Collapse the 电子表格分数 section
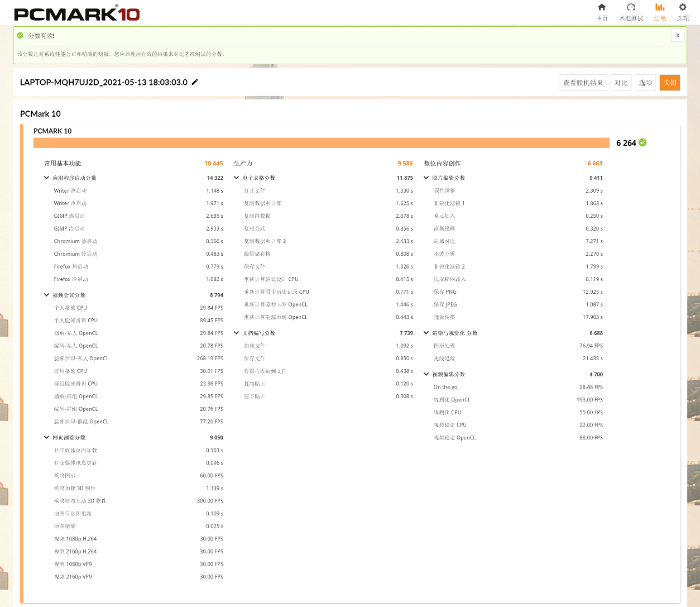The height and width of the screenshot is (607, 700). (x=236, y=178)
